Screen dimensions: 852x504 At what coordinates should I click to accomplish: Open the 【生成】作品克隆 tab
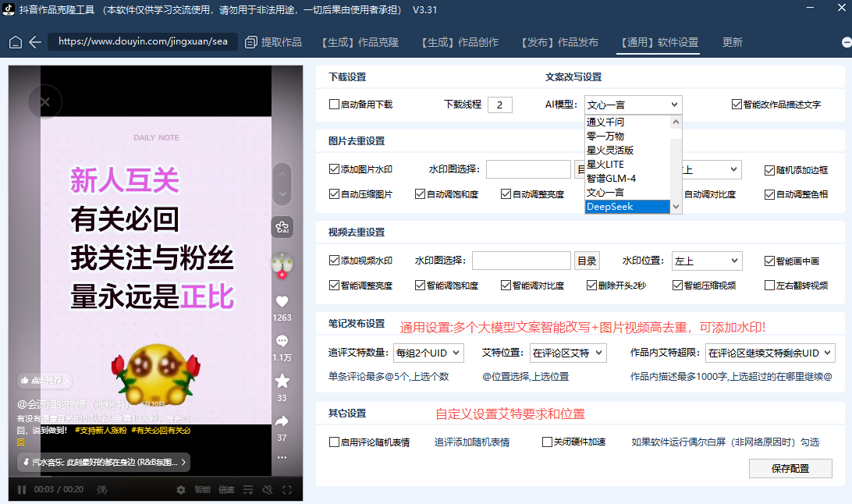pos(360,42)
